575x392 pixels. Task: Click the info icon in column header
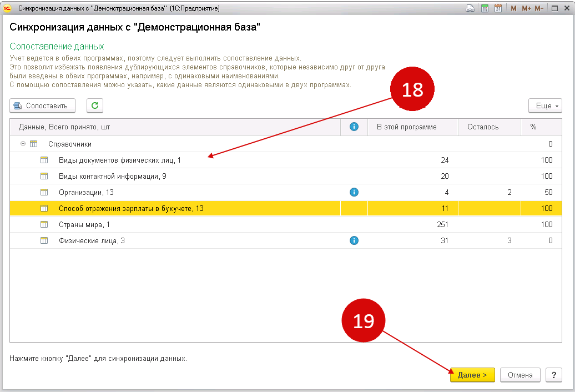(354, 127)
